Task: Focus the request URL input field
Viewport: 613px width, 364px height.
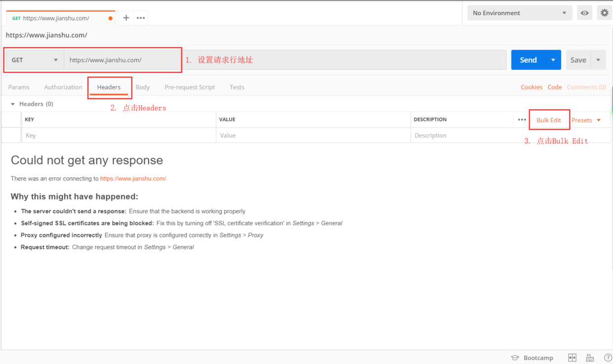Action: click(285, 60)
